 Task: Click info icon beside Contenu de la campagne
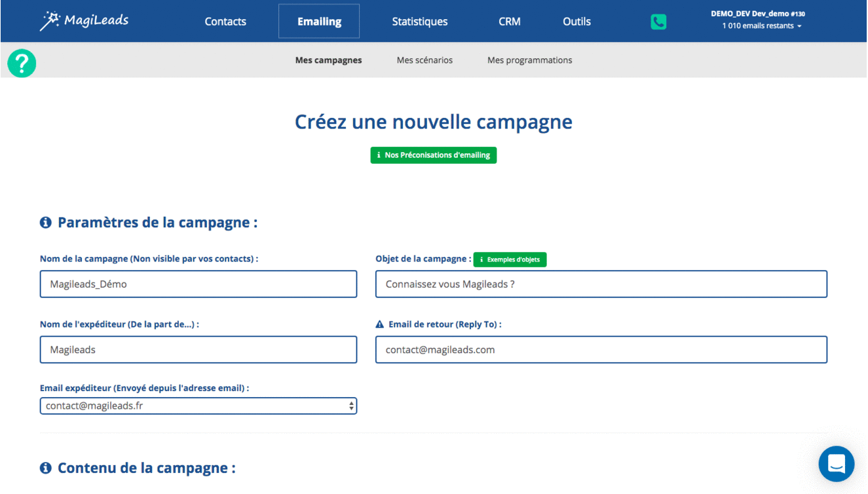[46, 468]
